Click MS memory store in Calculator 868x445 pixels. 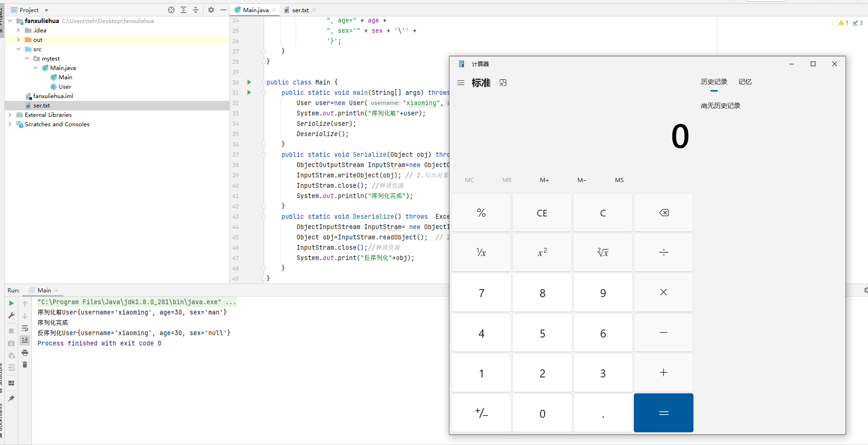(619, 180)
